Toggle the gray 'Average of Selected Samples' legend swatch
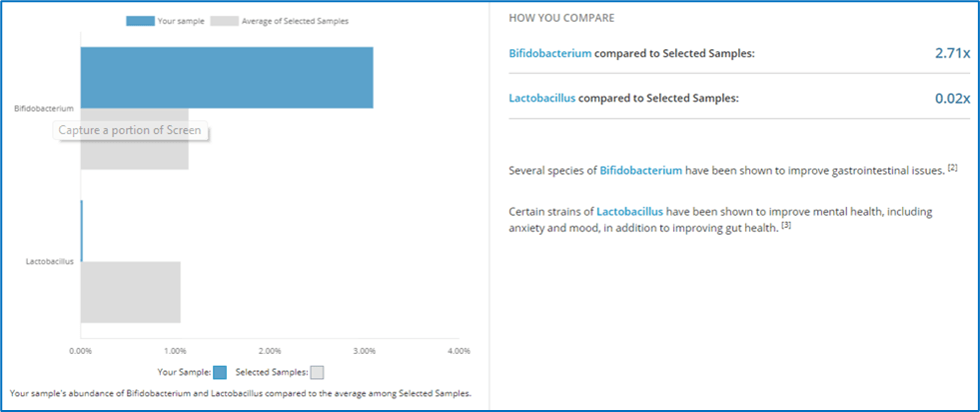 click(223, 21)
